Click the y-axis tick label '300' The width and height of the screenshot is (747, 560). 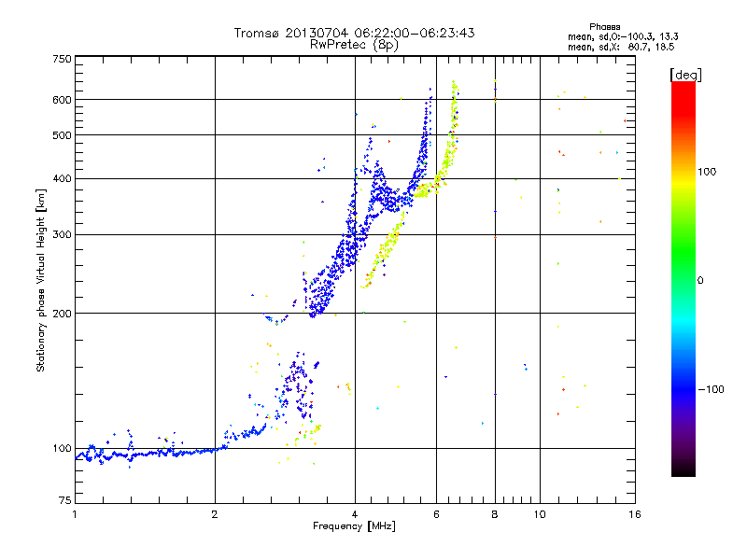click(62, 235)
